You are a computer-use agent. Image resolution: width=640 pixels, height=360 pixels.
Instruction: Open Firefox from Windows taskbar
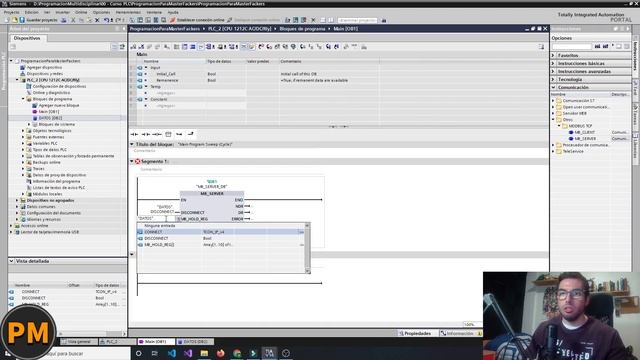pyautogui.click(x=220, y=353)
